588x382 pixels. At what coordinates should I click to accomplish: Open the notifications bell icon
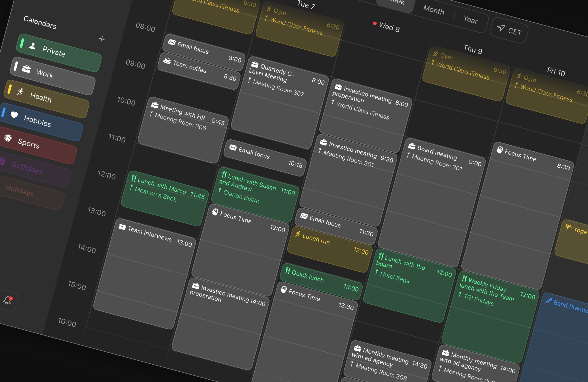[8, 300]
